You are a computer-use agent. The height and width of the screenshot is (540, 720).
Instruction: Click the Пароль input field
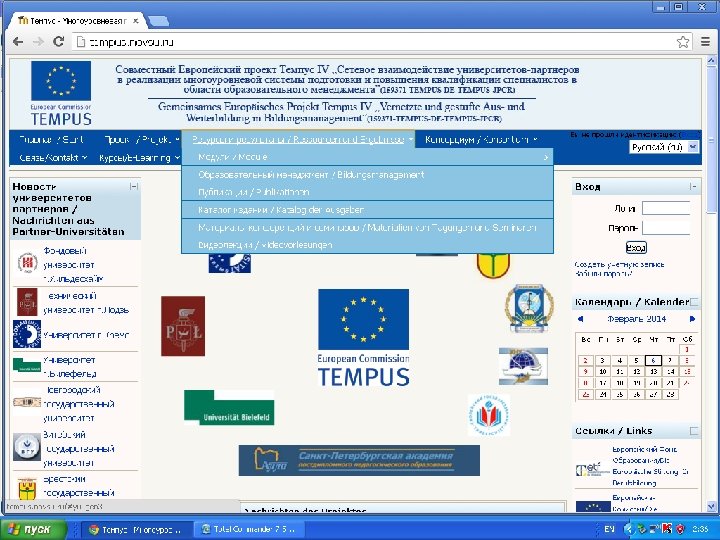(x=666, y=228)
